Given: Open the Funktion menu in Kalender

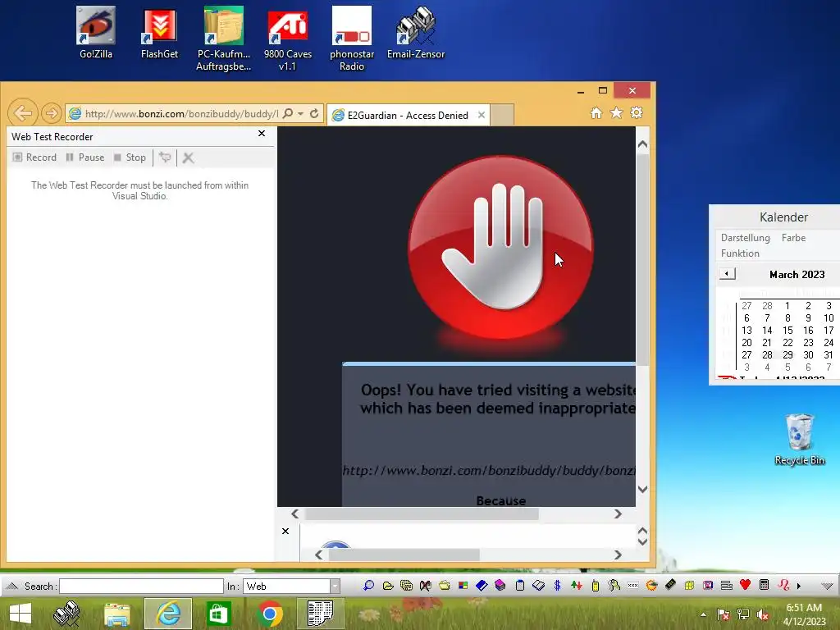Looking at the screenshot, I should pyautogui.click(x=740, y=253).
